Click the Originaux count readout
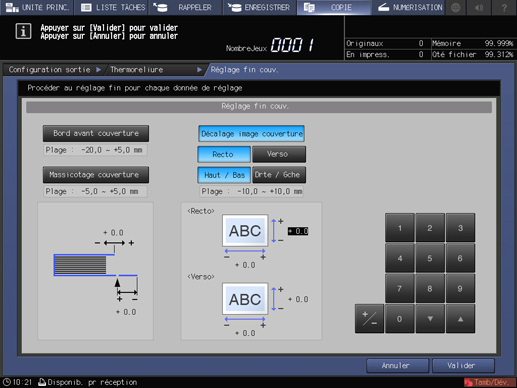Image resolution: width=517 pixels, height=388 pixels. 385,43
